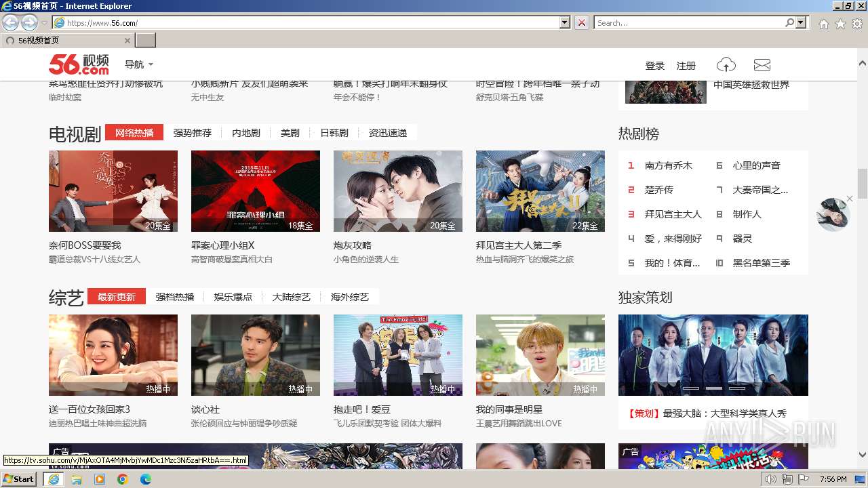The image size is (868, 488).
Task: Open 黑名单第三季 in ranking
Action: coord(762,263)
